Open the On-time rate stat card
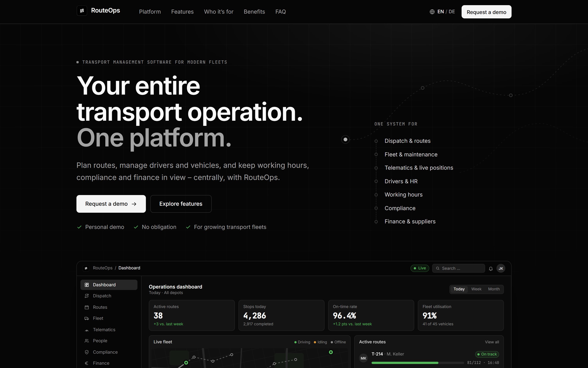Image resolution: width=588 pixels, height=368 pixels. point(371,315)
